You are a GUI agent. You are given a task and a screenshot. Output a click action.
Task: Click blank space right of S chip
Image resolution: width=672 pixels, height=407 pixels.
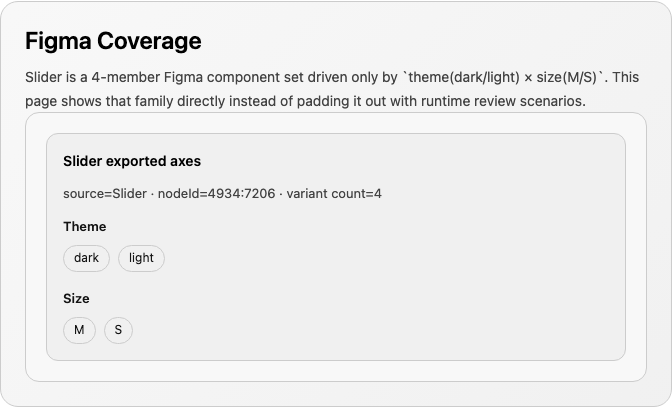pyautogui.click(x=343, y=330)
